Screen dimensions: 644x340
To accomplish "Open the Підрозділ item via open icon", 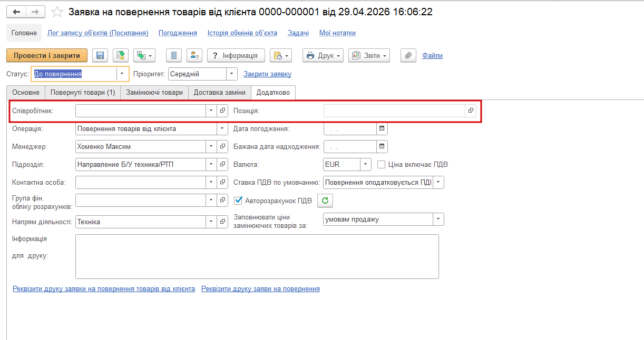I will pyautogui.click(x=222, y=165).
